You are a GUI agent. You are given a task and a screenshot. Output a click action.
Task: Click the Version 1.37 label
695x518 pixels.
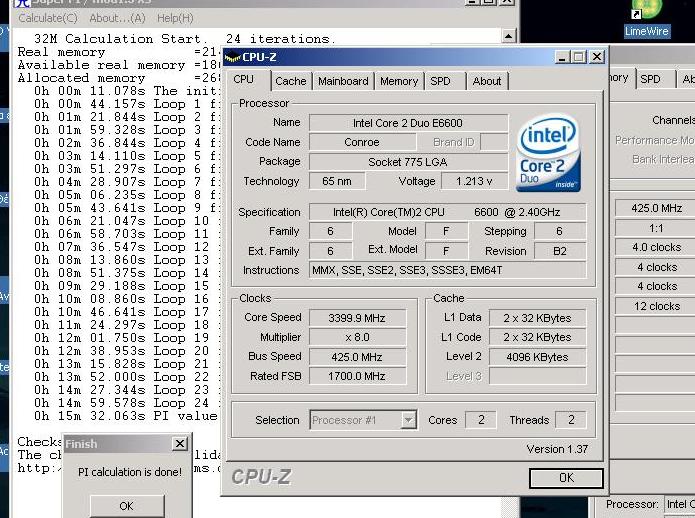click(557, 449)
